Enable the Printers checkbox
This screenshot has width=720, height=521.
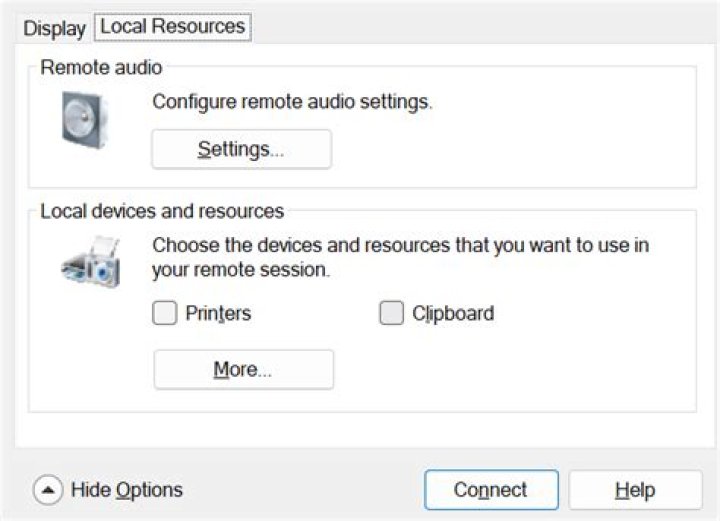pos(164,313)
